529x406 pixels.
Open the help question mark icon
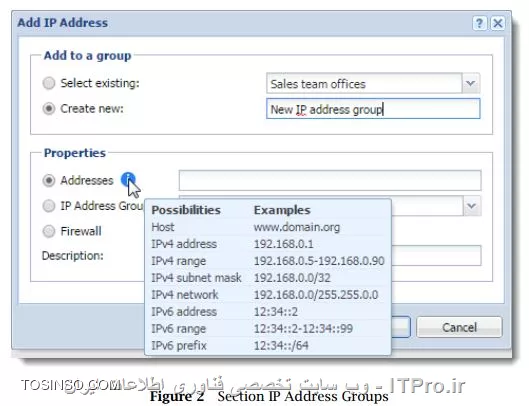coord(479,23)
